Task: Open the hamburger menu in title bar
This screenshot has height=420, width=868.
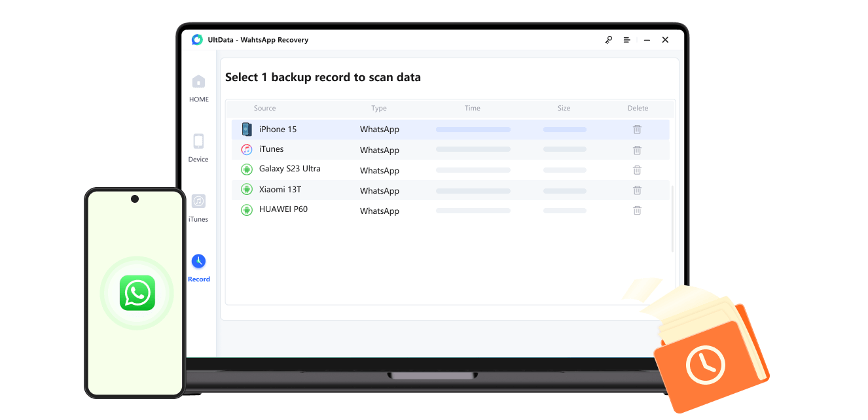Action: pos(626,40)
